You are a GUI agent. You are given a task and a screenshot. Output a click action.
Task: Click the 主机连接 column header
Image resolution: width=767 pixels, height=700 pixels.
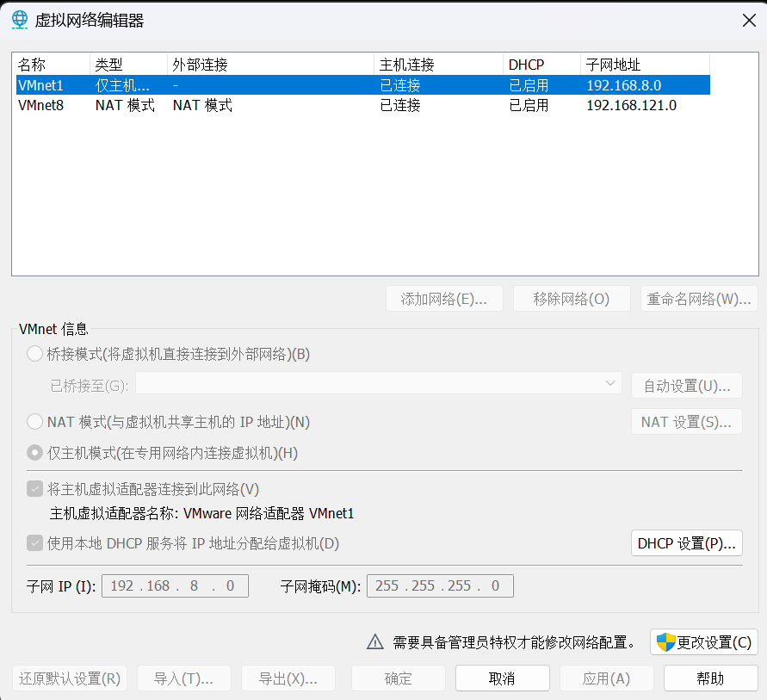click(439, 65)
